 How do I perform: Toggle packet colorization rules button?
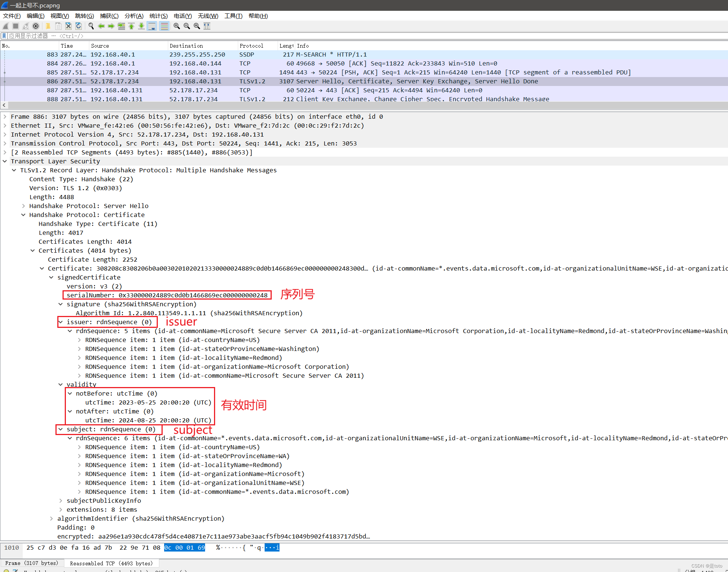(164, 26)
